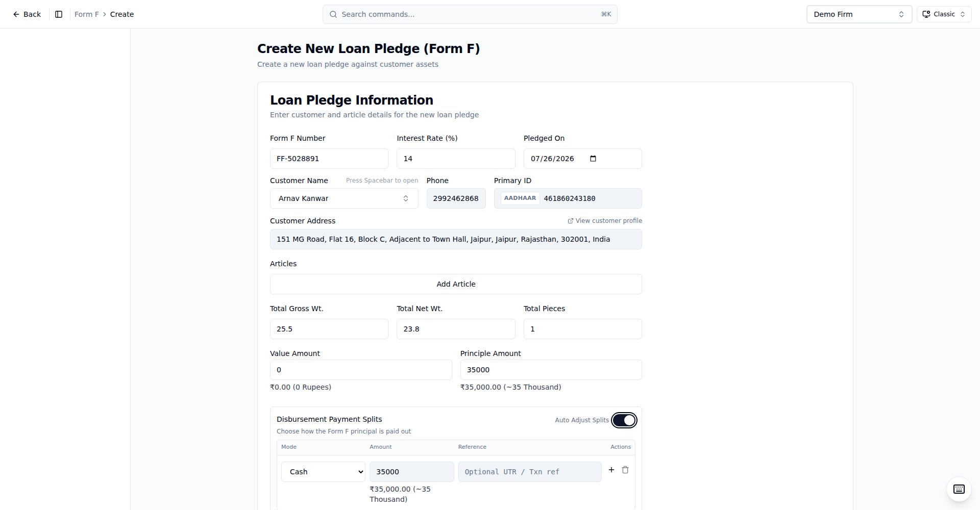Screen dimensions: 980x510
Task: Edit the Principle Amount field
Action: pos(551,370)
